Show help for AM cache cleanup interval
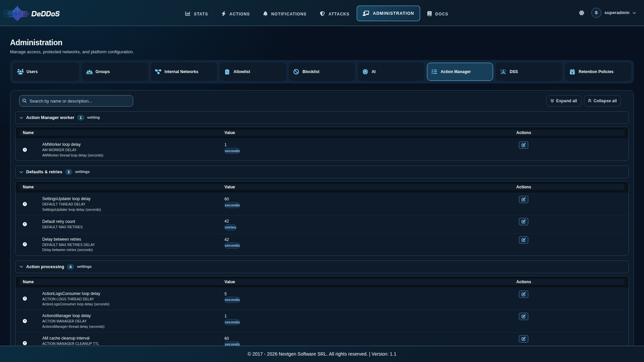Screen dimensions: 644x362 pyautogui.click(x=25, y=343)
